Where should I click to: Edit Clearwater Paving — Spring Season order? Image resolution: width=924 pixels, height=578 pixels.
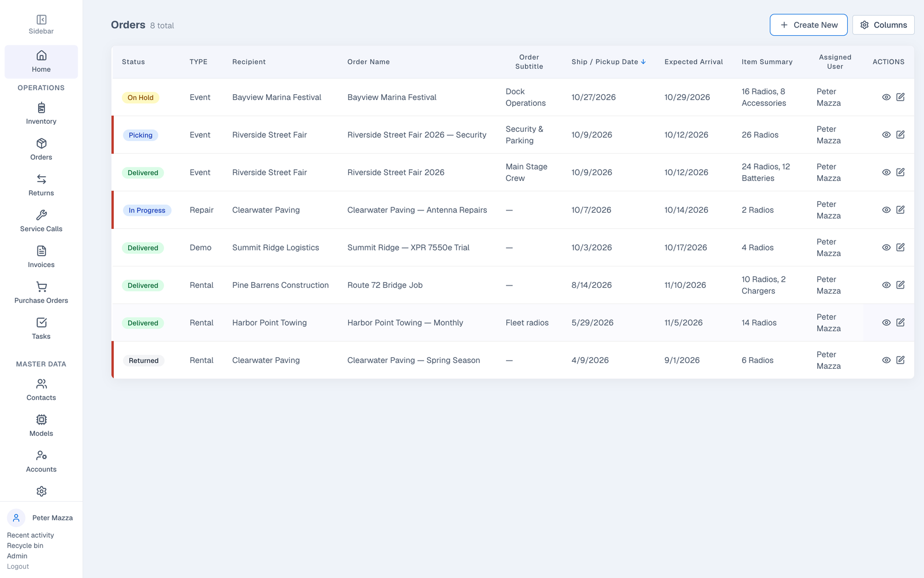pyautogui.click(x=900, y=360)
